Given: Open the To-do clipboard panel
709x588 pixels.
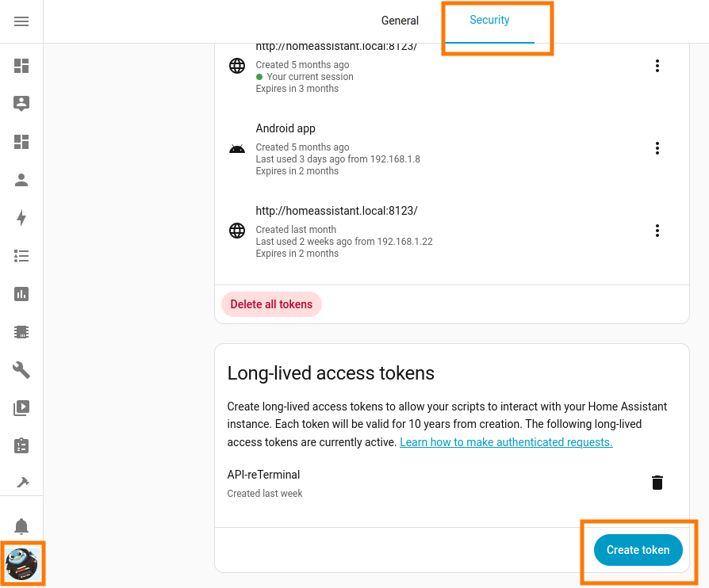Looking at the screenshot, I should (21, 446).
